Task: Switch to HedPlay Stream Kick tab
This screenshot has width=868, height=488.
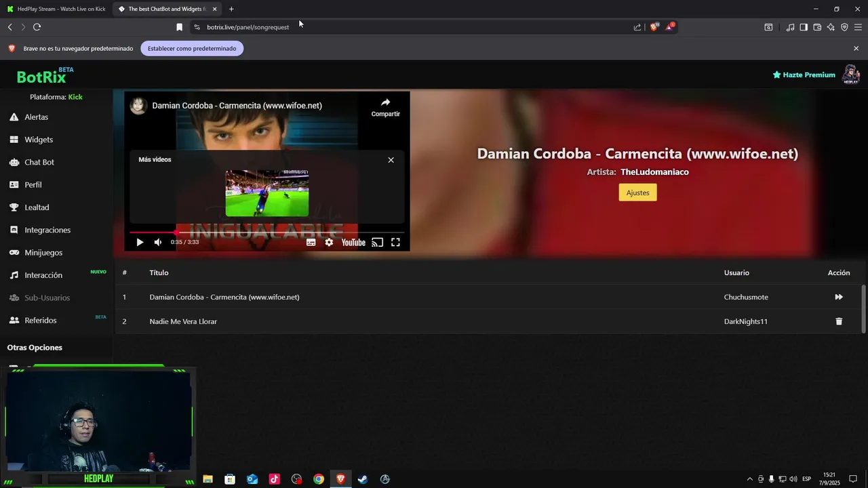Action: (x=56, y=9)
